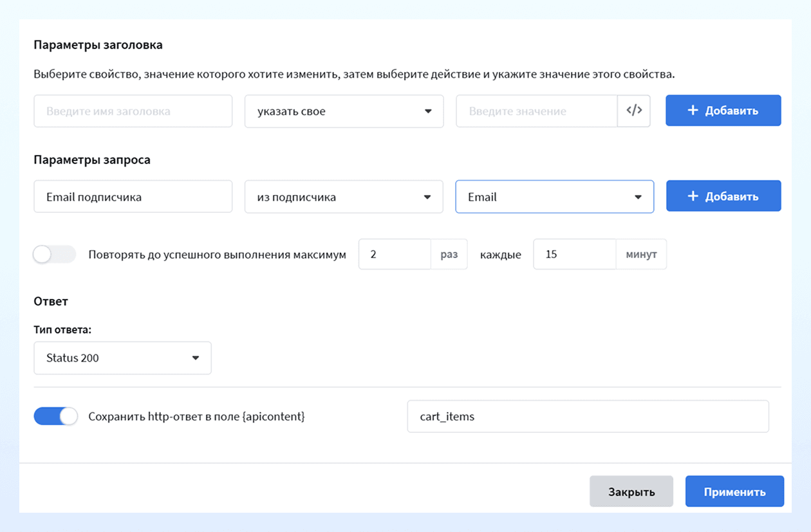
Task: Add the header parameter with Добавить
Action: (723, 111)
